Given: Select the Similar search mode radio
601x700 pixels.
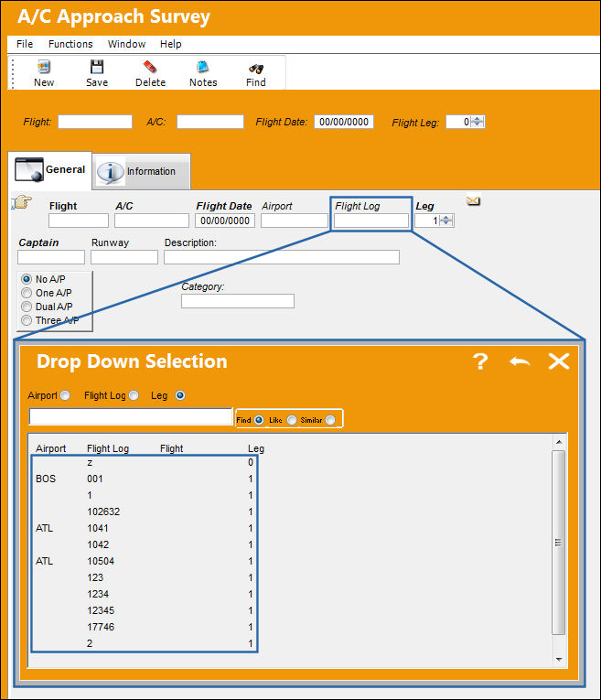Looking at the screenshot, I should (330, 420).
